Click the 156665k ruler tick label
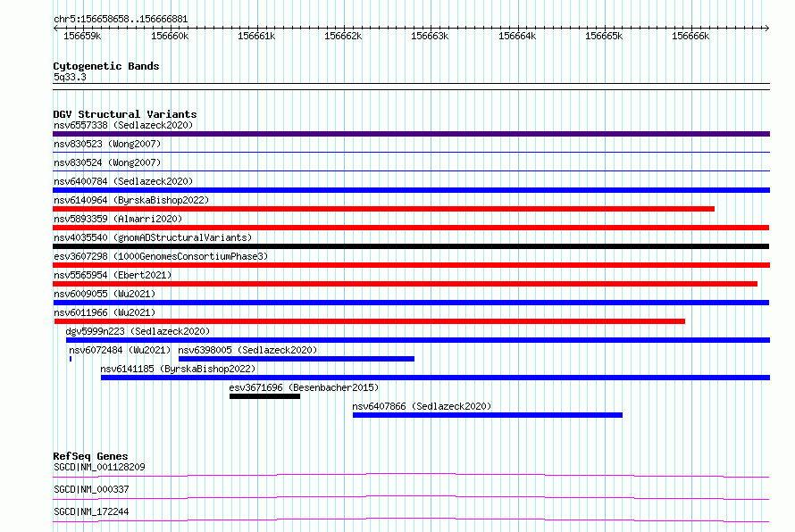 coord(604,36)
